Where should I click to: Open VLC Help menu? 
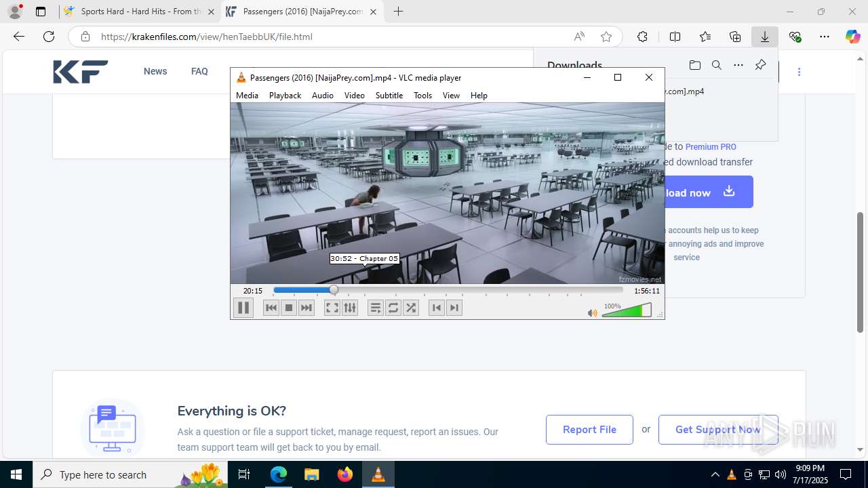point(479,96)
